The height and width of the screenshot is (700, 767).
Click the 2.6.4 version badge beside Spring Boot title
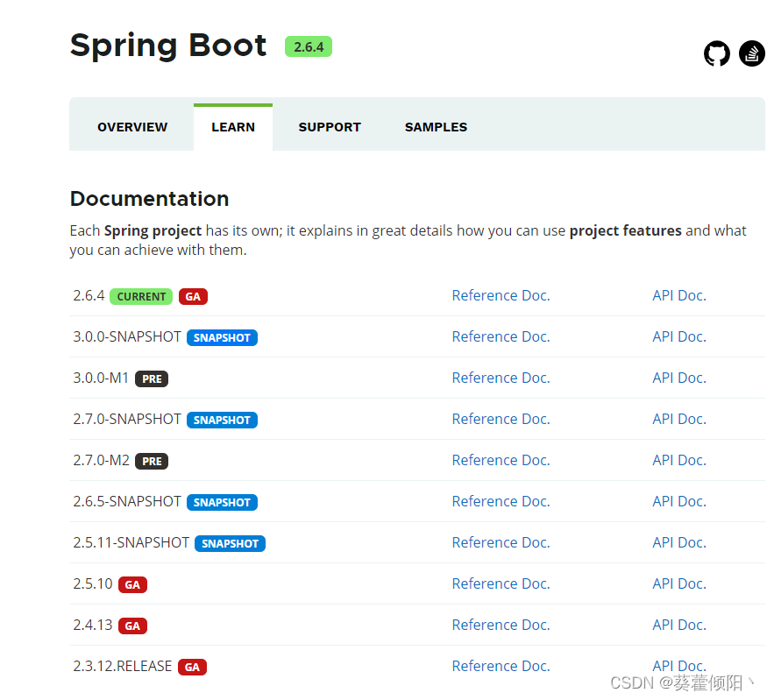pos(309,47)
